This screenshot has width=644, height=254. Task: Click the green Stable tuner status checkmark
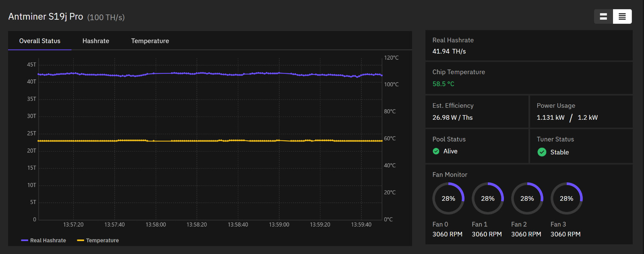click(x=542, y=152)
